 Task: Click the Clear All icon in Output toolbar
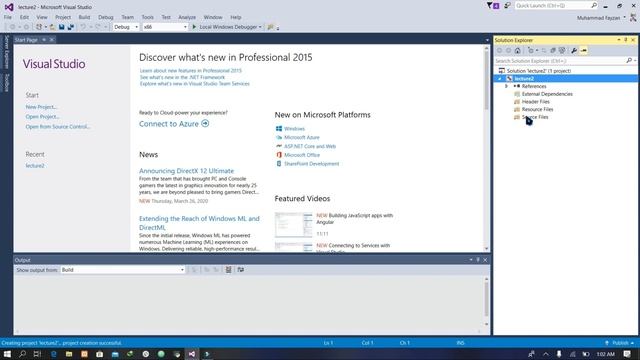(229, 270)
